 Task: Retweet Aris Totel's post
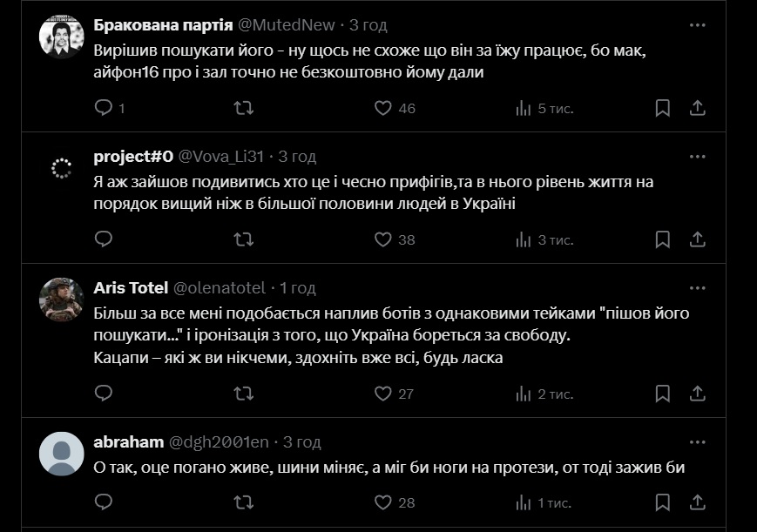tap(245, 394)
